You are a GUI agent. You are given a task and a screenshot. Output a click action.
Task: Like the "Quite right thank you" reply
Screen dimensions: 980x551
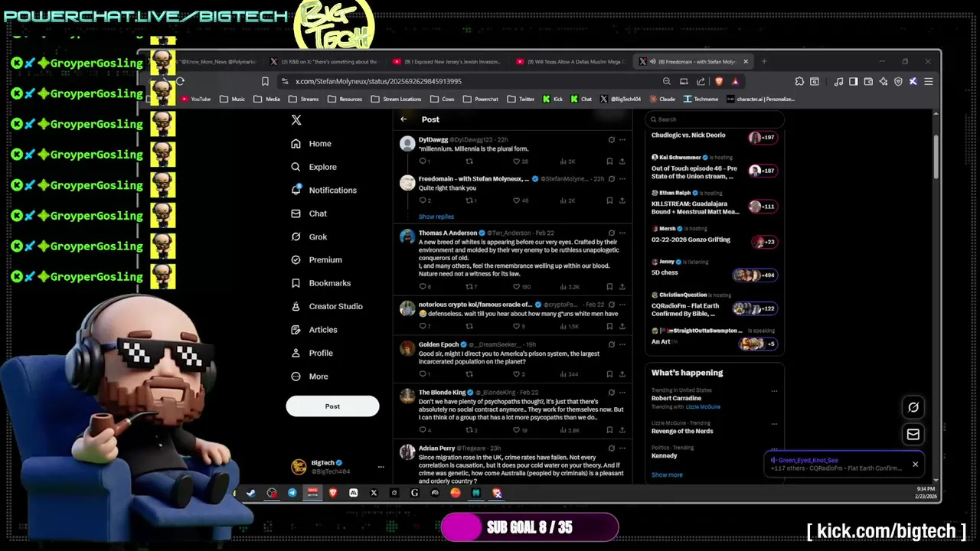[x=516, y=201]
